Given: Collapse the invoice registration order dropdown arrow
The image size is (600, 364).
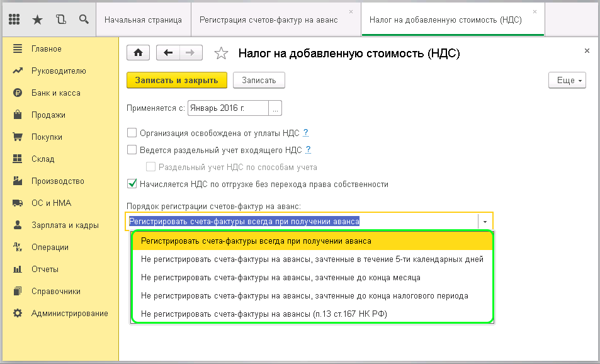Looking at the screenshot, I should (x=485, y=222).
